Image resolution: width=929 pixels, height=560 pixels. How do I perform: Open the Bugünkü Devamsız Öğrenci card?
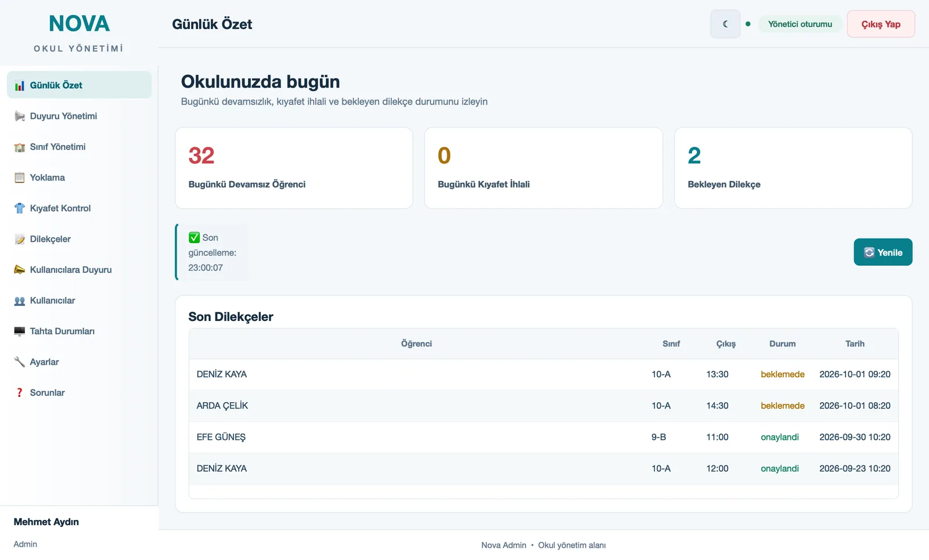point(294,168)
